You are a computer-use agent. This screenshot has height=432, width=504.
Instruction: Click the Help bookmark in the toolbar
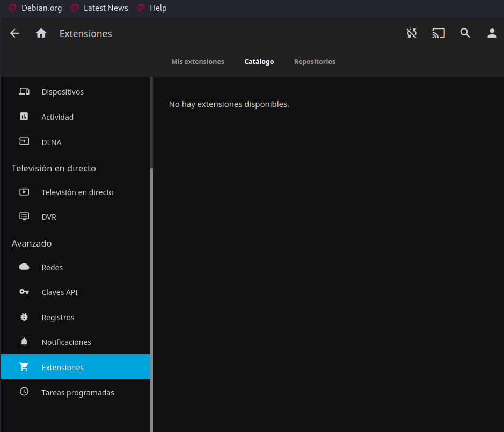pyautogui.click(x=152, y=8)
